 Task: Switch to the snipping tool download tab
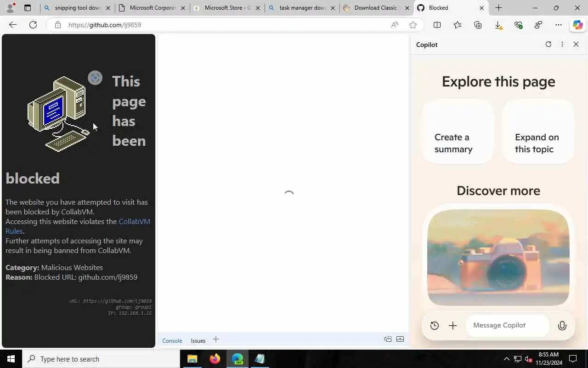(x=77, y=8)
